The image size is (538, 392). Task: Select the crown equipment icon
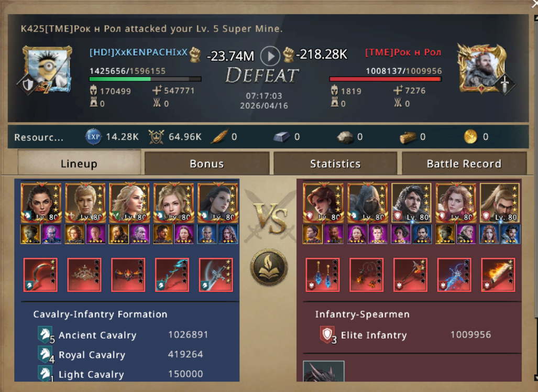tap(84, 275)
